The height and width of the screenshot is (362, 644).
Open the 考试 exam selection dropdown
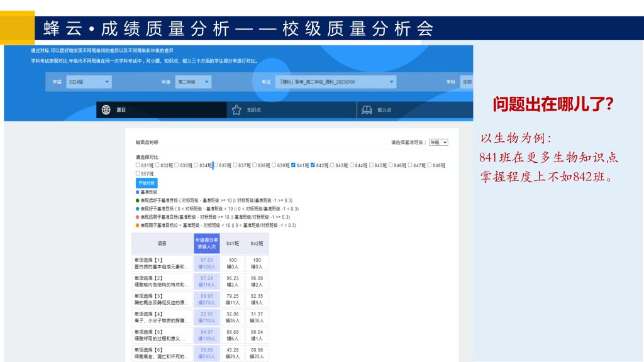336,82
